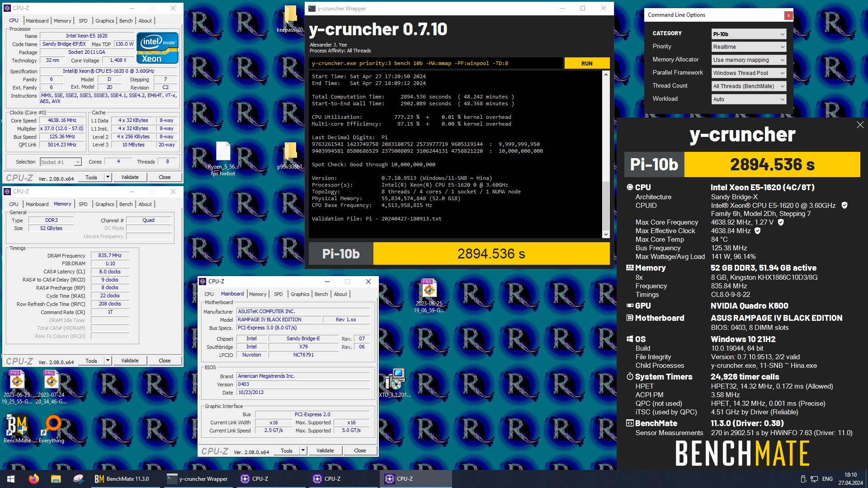The width and height of the screenshot is (868, 488).
Task: Open the 2023-06-25 19_06_59 PNG desktop icon
Action: point(429,296)
